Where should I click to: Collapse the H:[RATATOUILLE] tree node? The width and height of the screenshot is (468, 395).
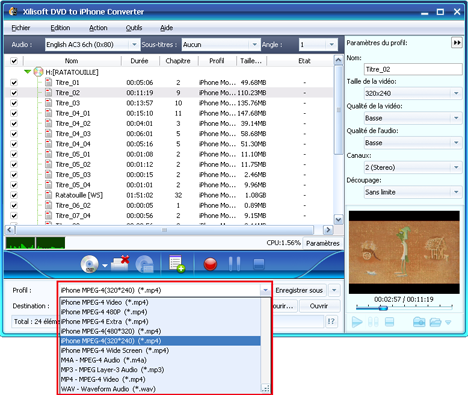click(28, 72)
